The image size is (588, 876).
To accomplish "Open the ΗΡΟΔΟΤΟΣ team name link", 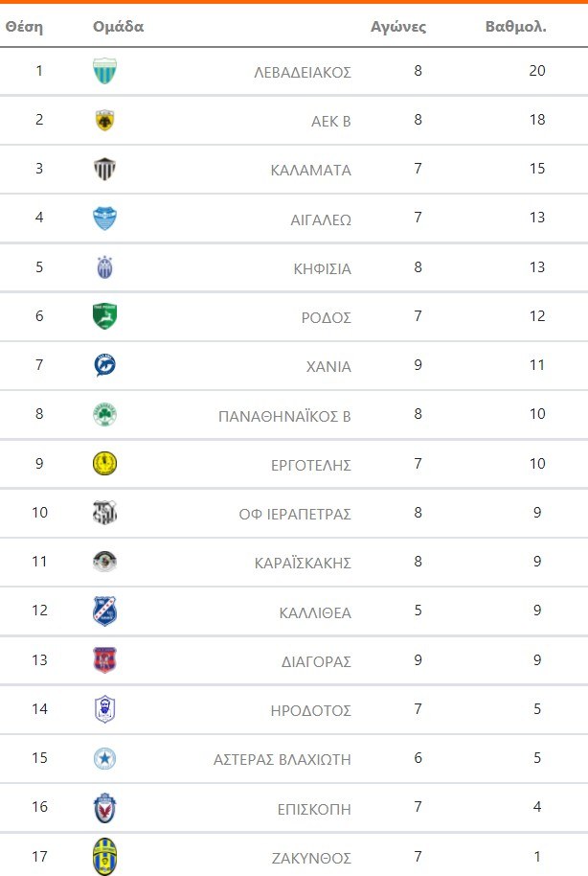I will tap(310, 711).
